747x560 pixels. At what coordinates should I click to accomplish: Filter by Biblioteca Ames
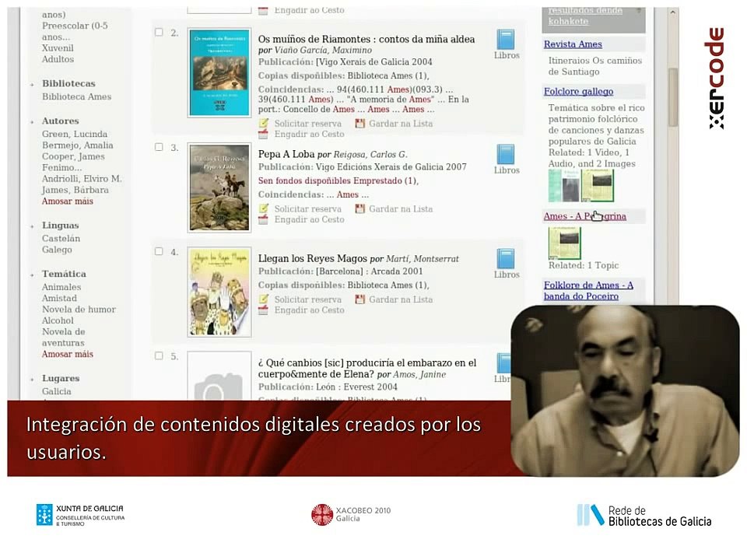click(x=77, y=96)
